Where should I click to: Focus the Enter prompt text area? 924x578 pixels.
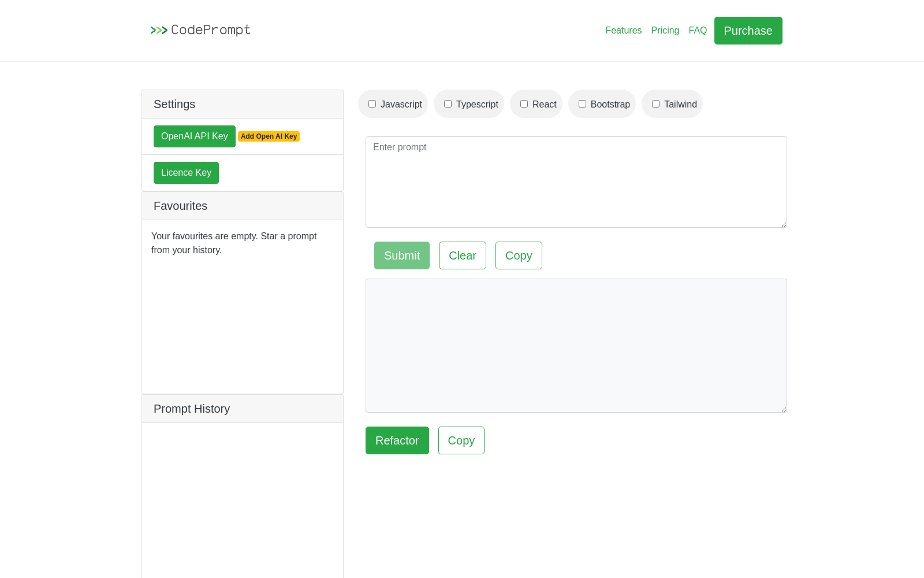tap(576, 182)
